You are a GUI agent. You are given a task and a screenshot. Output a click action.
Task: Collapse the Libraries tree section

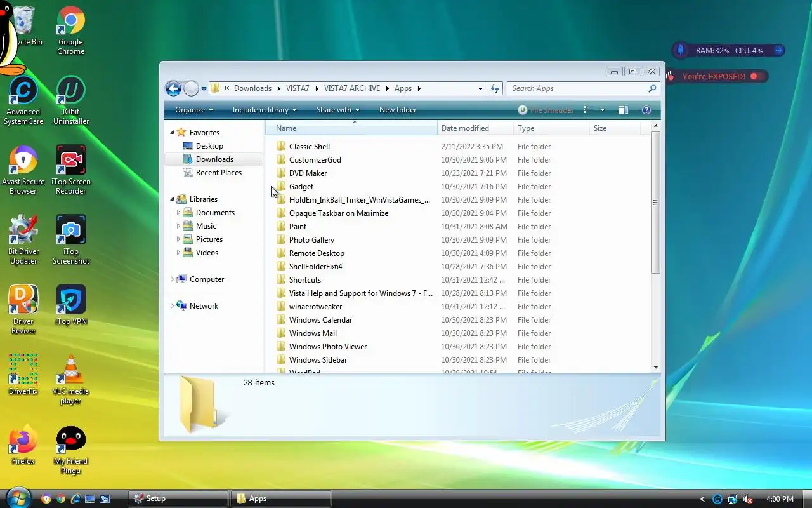172,199
